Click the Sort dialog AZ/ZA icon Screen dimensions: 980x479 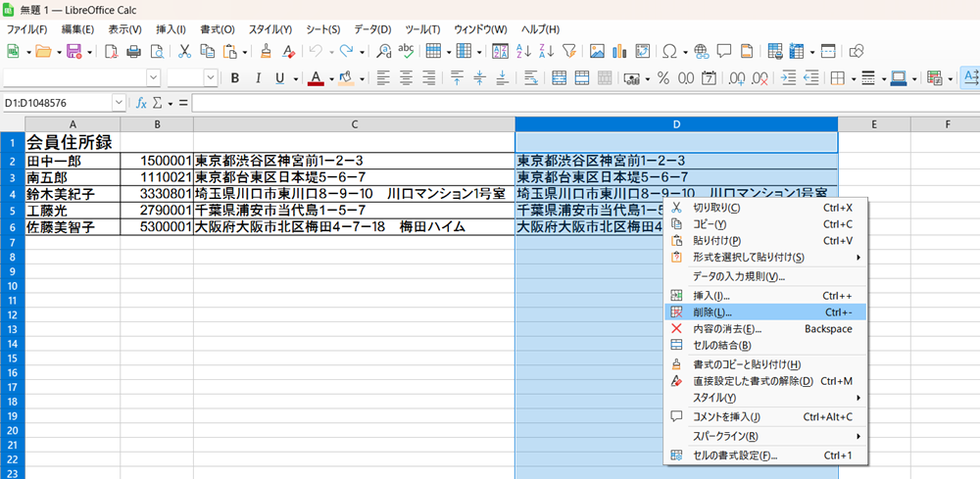point(500,51)
